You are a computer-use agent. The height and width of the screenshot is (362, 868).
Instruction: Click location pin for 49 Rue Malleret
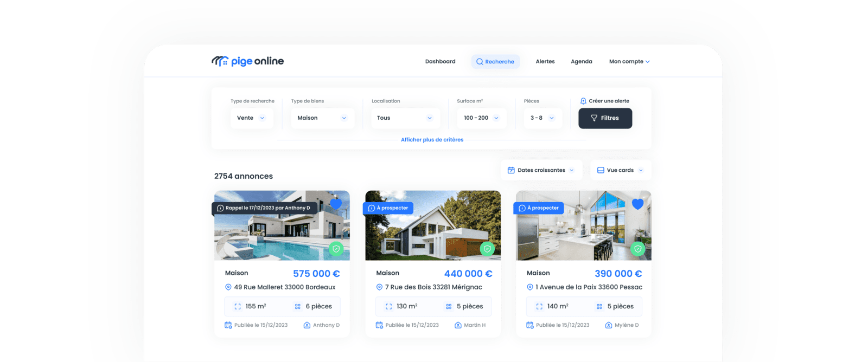(228, 287)
